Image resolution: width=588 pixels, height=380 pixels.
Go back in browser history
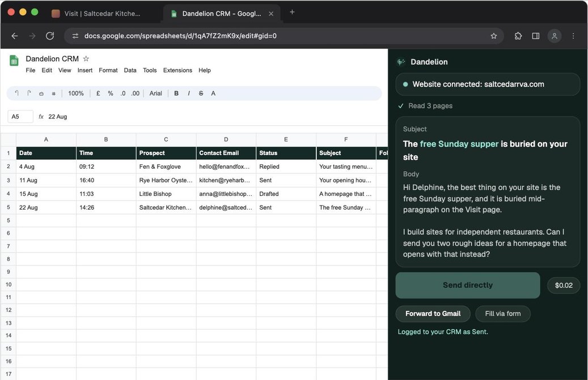pos(15,36)
